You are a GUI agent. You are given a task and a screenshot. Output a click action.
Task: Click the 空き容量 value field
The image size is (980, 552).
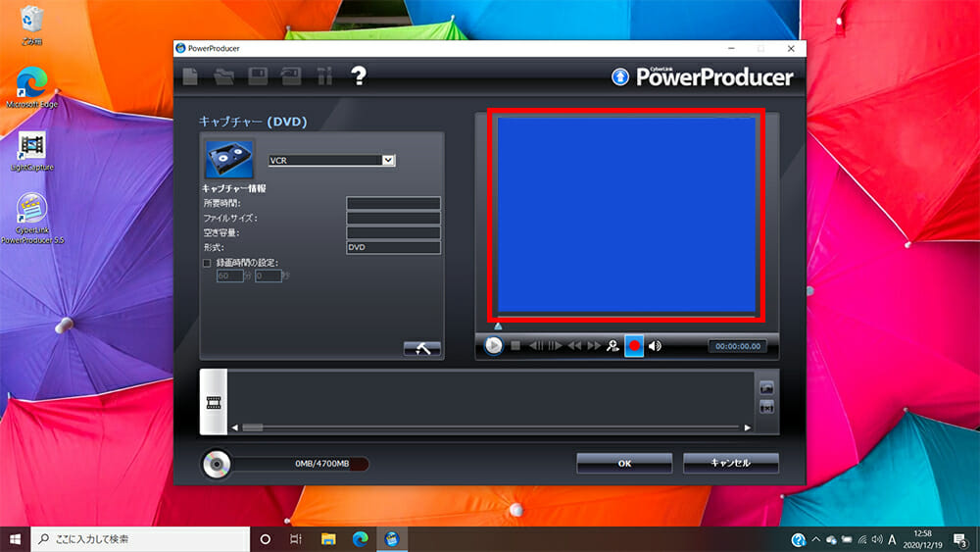(393, 232)
